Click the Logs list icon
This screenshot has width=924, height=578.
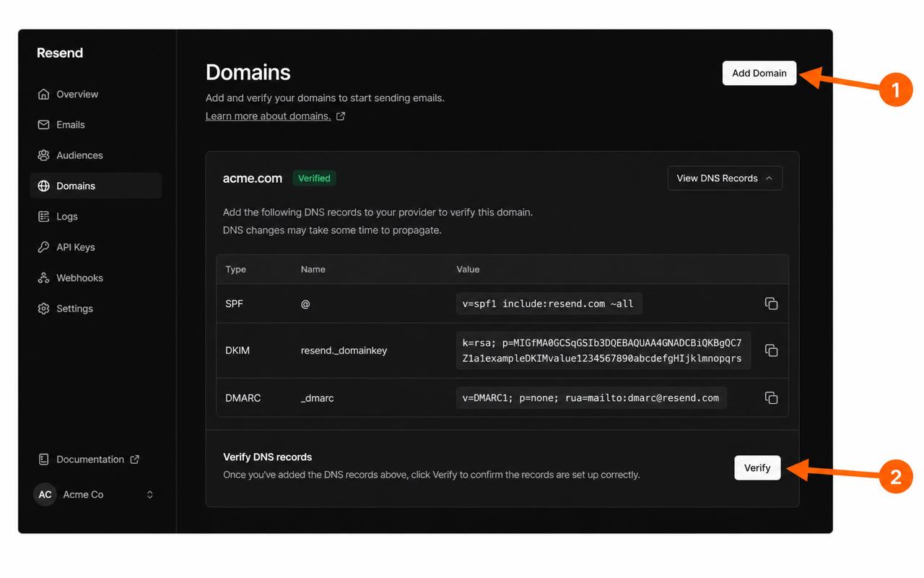pos(43,217)
